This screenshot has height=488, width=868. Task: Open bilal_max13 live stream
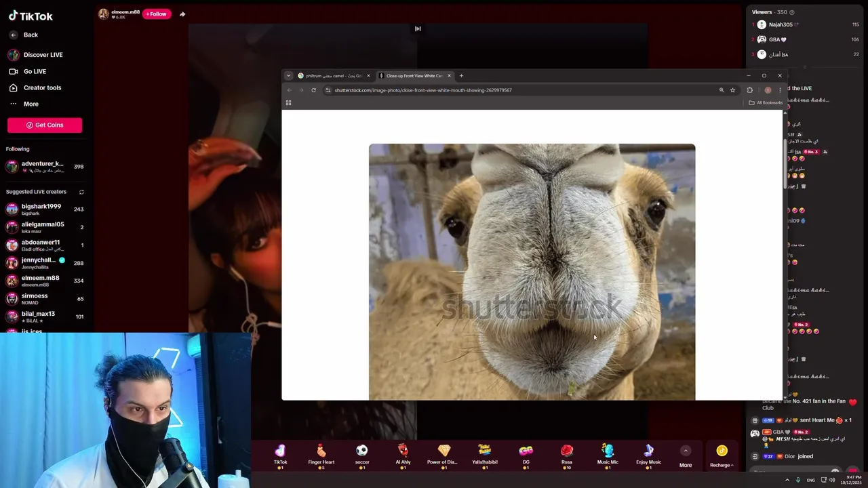[x=44, y=317]
